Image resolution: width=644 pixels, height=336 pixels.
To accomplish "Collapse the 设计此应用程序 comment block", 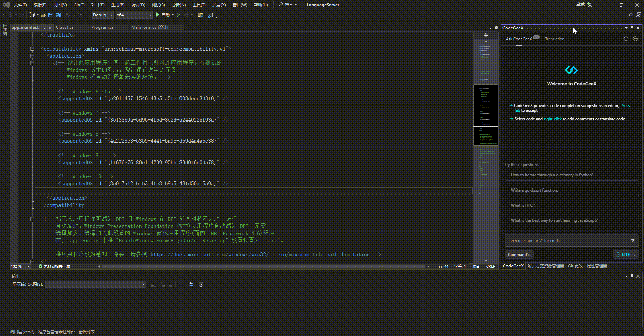I will pos(32,63).
